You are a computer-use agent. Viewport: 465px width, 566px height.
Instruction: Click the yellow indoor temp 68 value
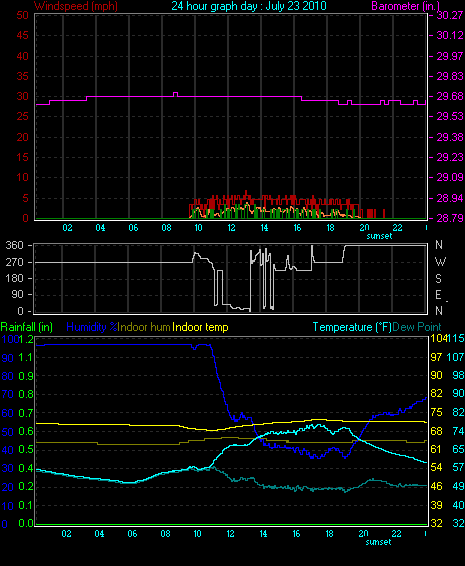coord(436,431)
